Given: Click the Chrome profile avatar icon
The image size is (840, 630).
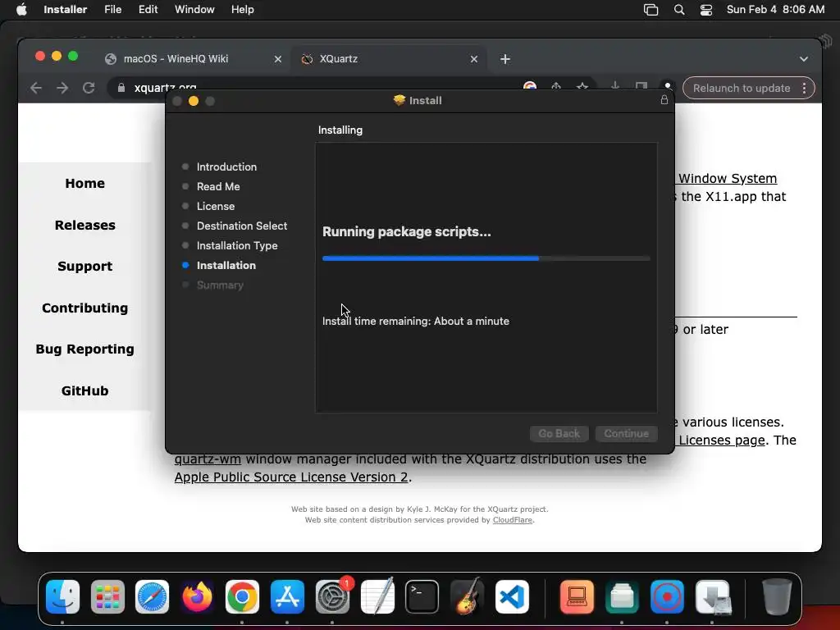Looking at the screenshot, I should pos(668,86).
